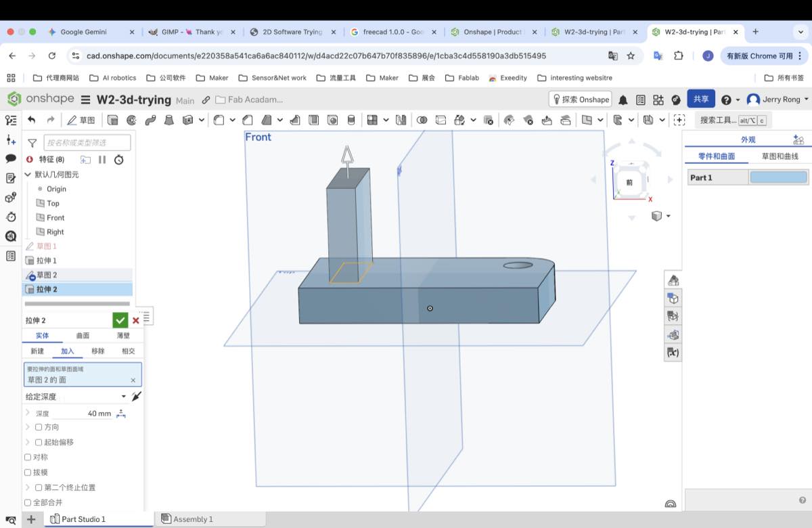
Task: Switch to the freecad 1.0.0 browser tab
Action: [x=394, y=32]
